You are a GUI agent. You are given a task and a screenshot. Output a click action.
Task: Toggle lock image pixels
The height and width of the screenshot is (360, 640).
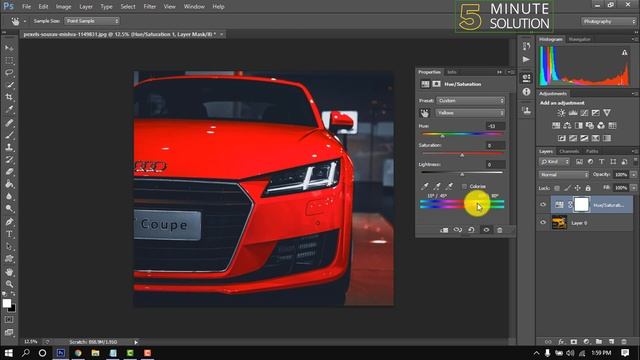(567, 188)
